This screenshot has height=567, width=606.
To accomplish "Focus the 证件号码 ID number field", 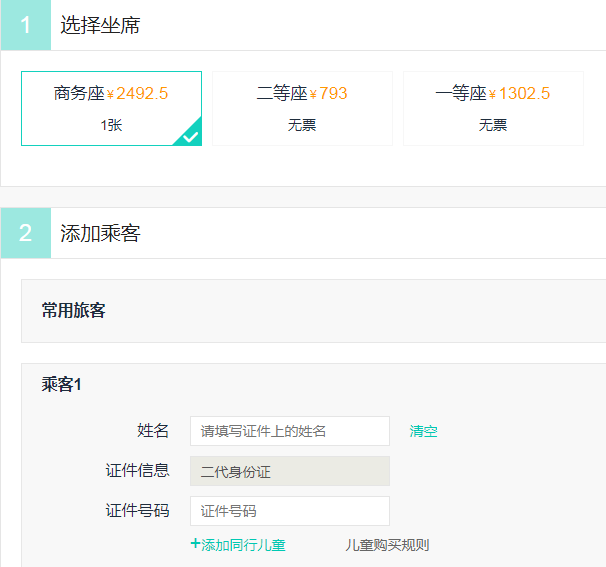I will pyautogui.click(x=289, y=511).
